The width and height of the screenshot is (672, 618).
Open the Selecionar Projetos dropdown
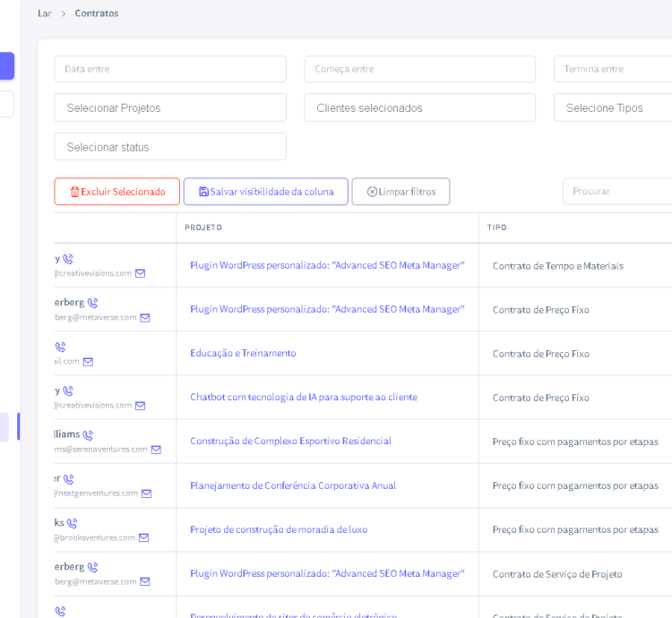170,107
